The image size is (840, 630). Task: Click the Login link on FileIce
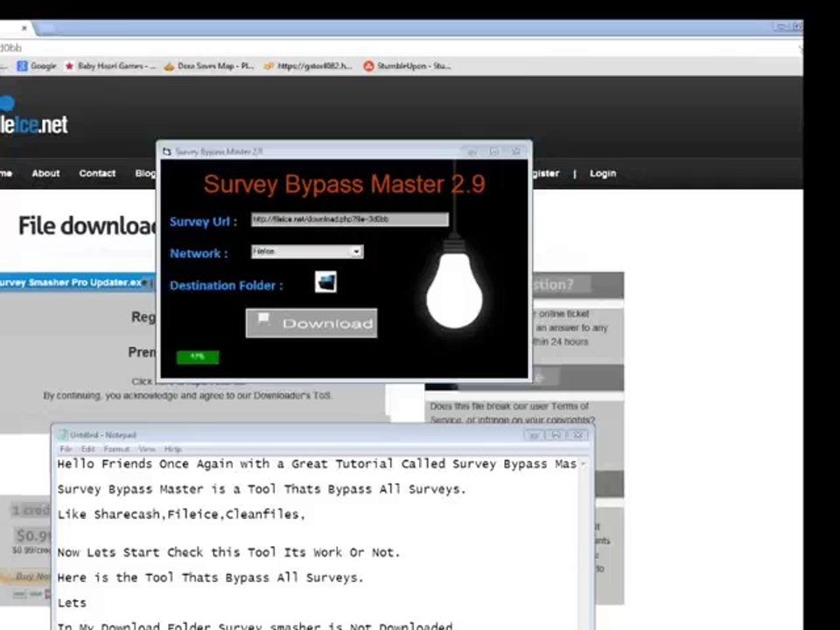pos(603,173)
